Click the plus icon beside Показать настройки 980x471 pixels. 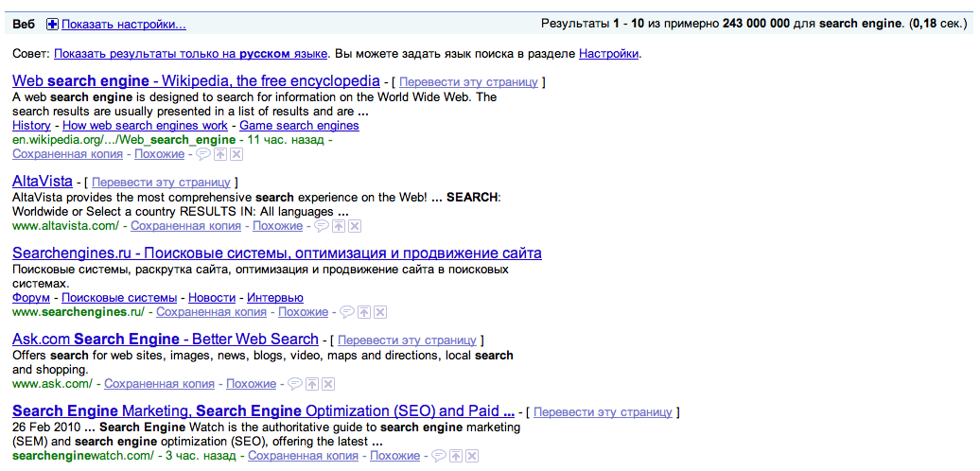(x=53, y=25)
